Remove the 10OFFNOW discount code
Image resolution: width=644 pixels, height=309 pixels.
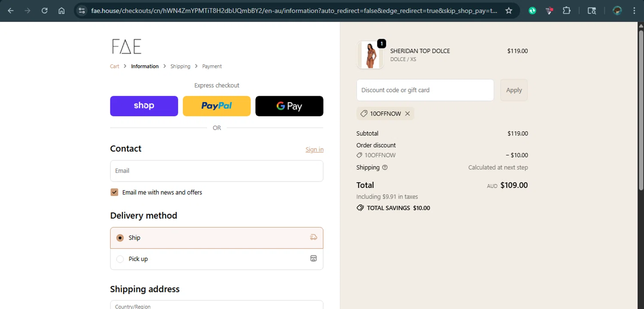coord(407,114)
